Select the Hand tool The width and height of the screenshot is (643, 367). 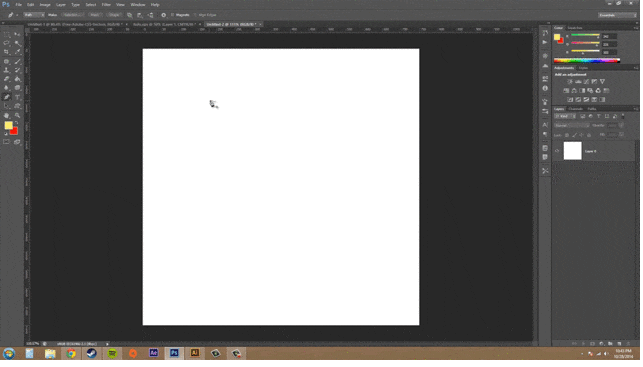click(7, 116)
